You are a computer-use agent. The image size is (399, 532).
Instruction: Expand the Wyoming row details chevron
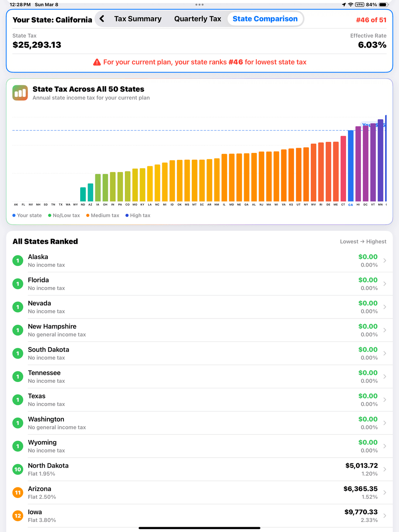(384, 446)
